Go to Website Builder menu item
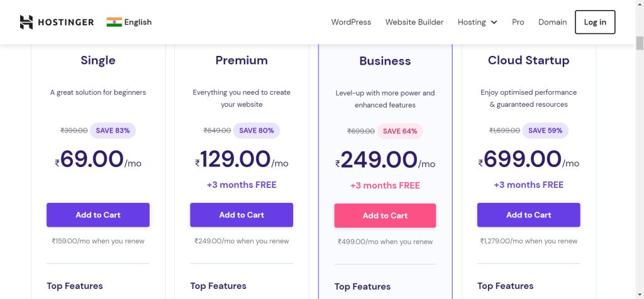This screenshot has height=299, width=644. (x=414, y=22)
